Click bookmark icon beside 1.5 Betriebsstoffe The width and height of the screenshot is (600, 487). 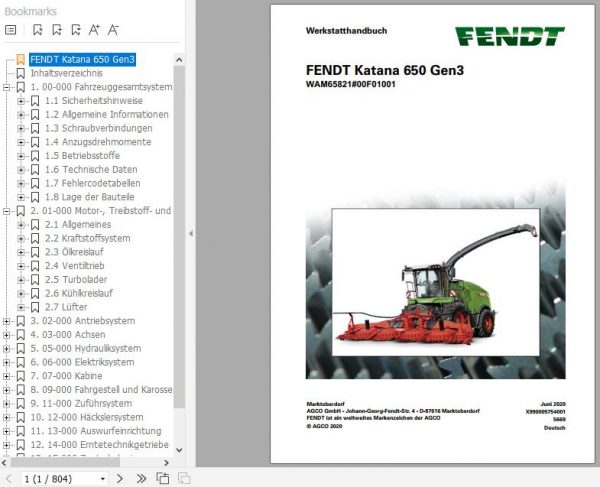(x=35, y=156)
